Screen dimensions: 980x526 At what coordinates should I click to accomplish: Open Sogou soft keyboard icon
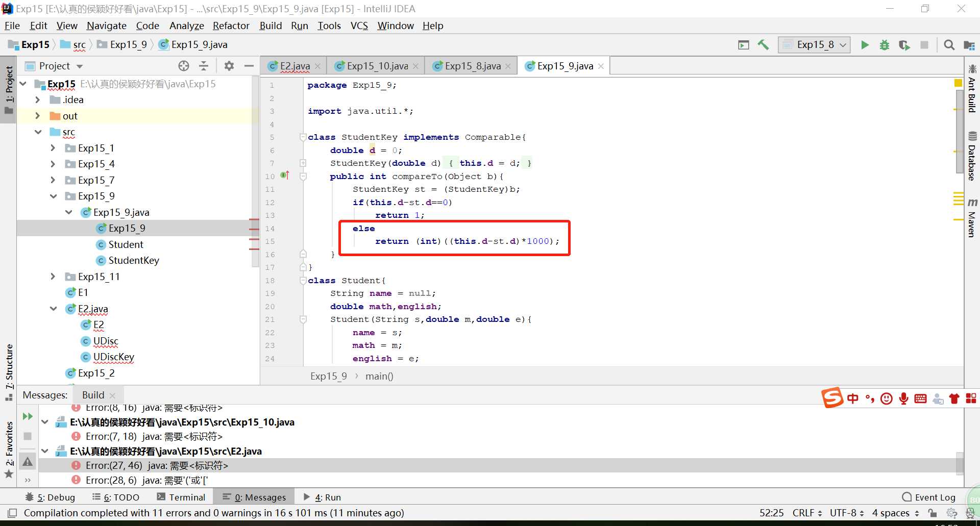[921, 398]
